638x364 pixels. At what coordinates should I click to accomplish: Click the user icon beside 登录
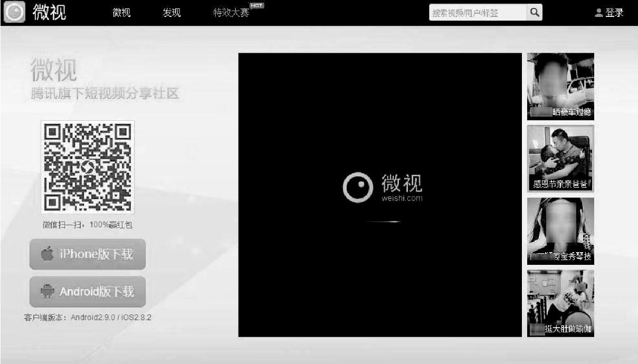pos(598,13)
